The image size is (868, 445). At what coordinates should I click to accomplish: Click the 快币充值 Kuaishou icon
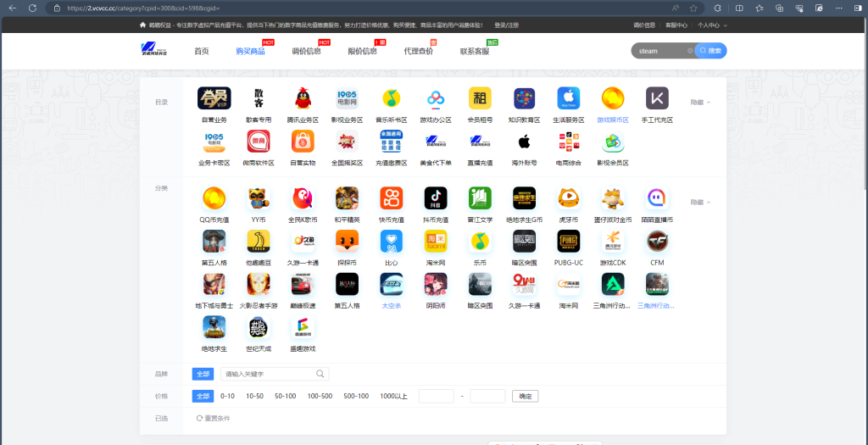click(391, 198)
